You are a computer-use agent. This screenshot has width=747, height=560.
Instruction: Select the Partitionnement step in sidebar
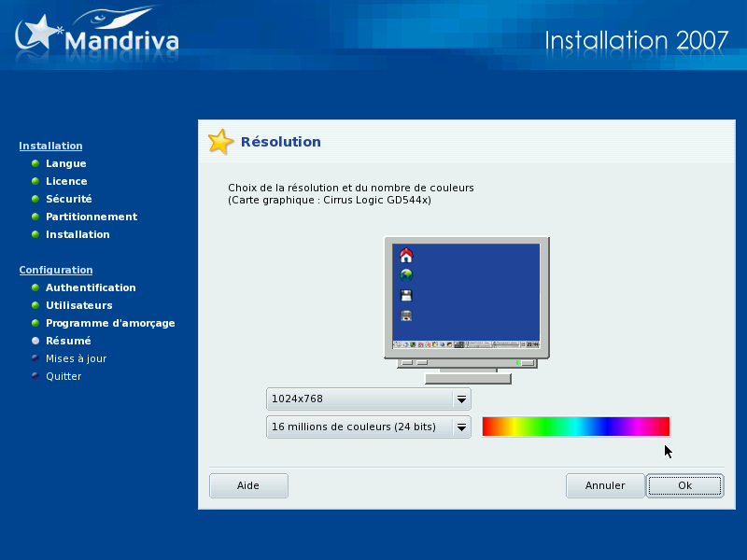pos(91,217)
